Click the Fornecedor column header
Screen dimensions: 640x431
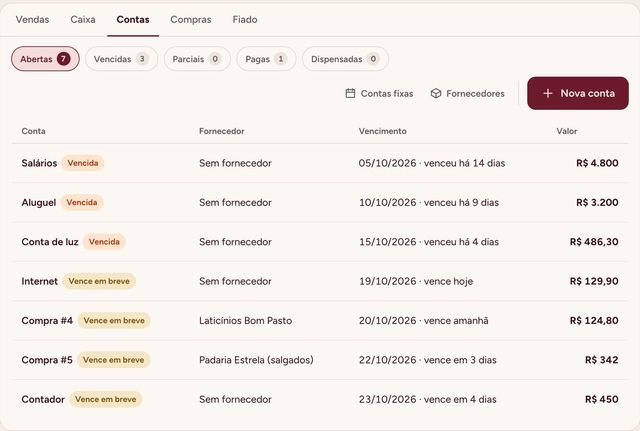222,131
